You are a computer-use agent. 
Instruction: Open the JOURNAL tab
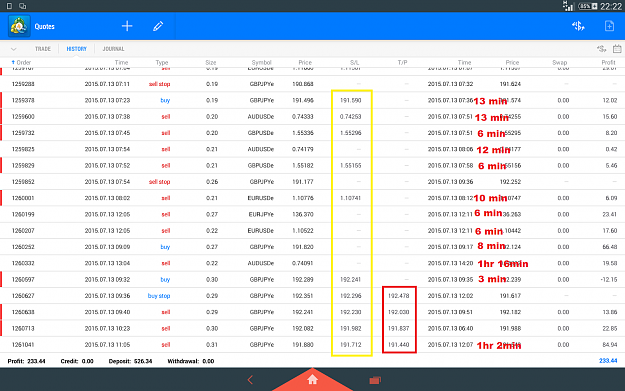click(x=113, y=49)
